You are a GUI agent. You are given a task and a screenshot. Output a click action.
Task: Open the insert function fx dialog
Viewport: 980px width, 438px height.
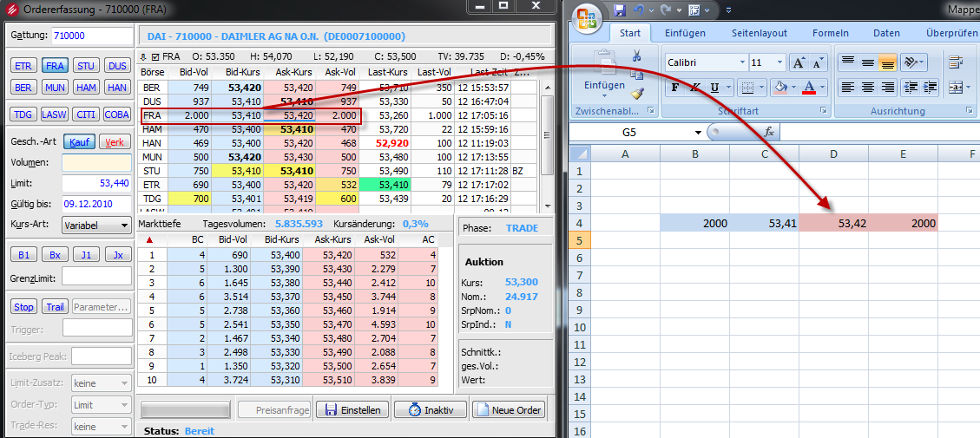click(x=769, y=133)
